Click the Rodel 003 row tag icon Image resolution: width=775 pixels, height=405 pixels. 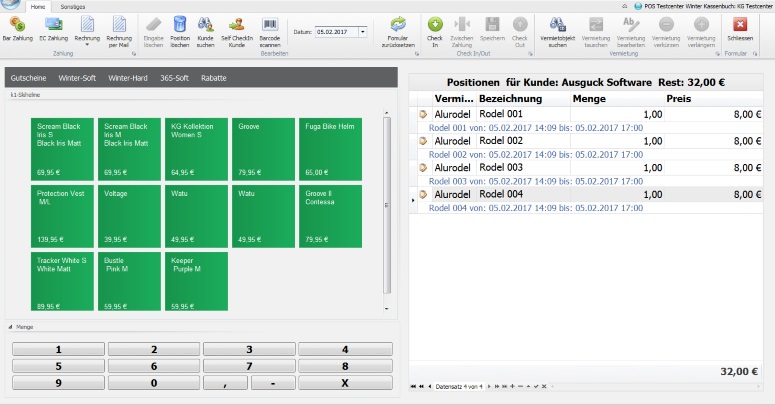click(423, 168)
